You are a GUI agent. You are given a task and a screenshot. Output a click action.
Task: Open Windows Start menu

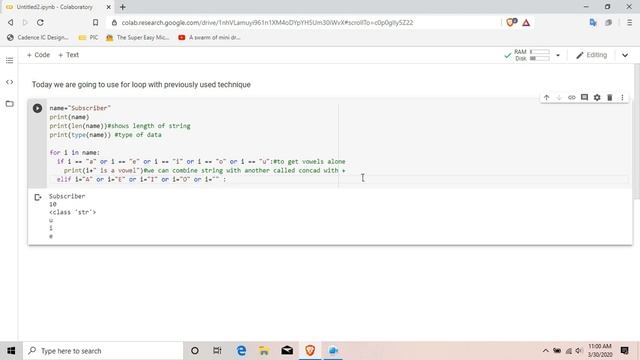pos(11,351)
